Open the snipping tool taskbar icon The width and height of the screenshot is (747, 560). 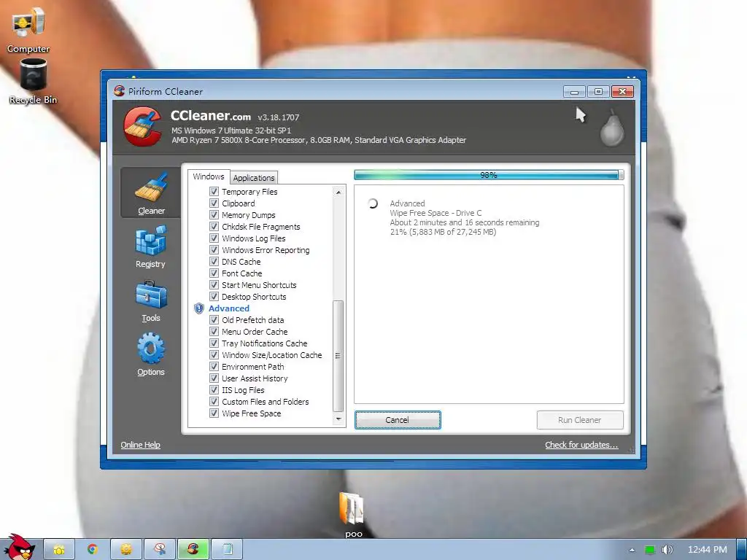pyautogui.click(x=160, y=550)
